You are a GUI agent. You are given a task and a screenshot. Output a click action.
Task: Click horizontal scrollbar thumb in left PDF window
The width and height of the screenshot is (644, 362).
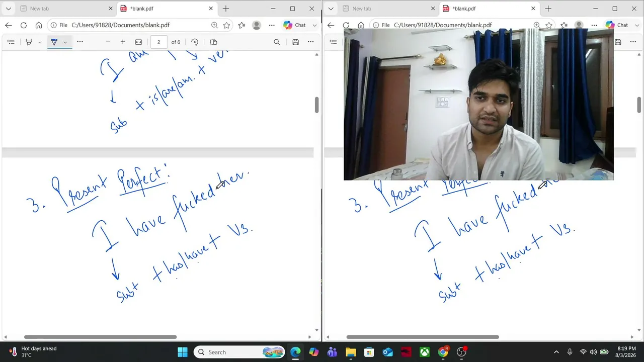point(100,337)
